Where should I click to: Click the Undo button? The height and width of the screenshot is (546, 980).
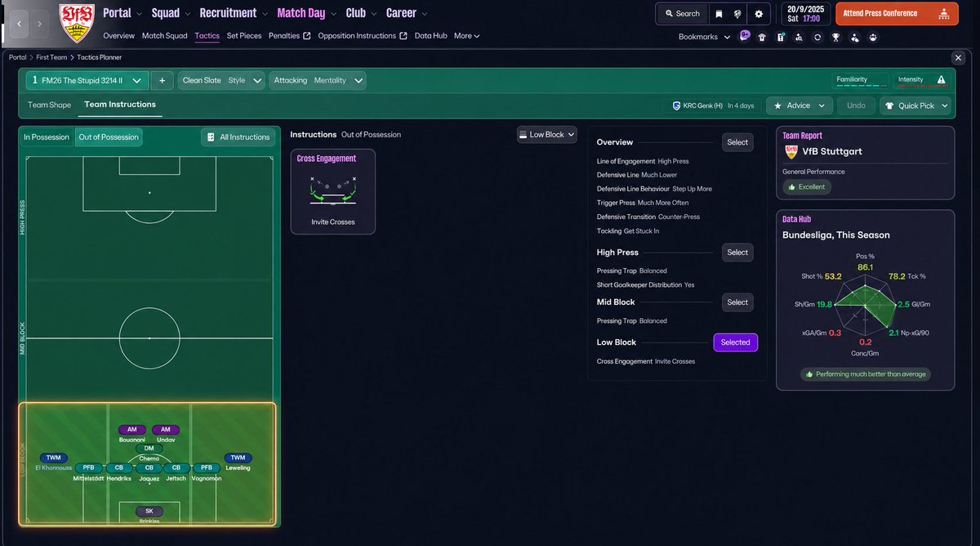tap(856, 105)
